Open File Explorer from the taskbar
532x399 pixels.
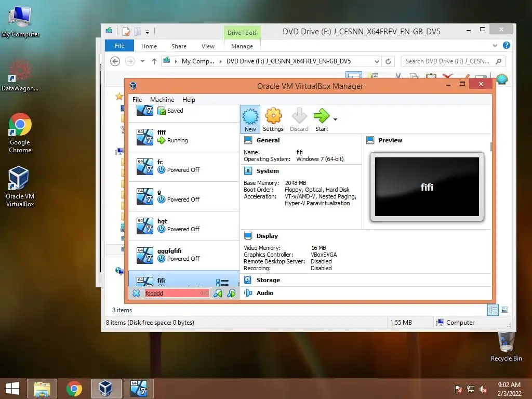pyautogui.click(x=42, y=389)
